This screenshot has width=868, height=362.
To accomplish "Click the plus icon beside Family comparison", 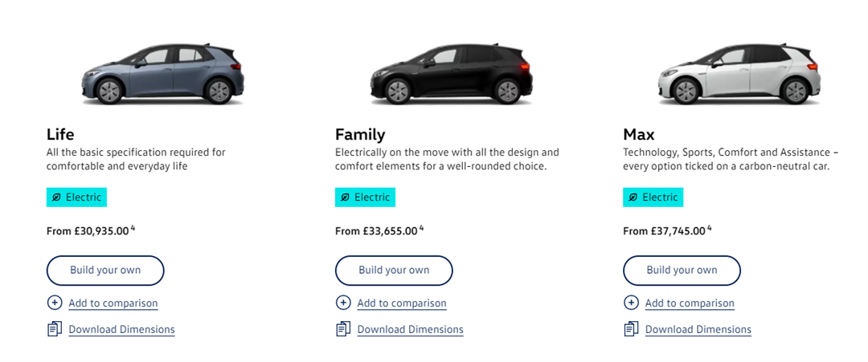I will (343, 303).
